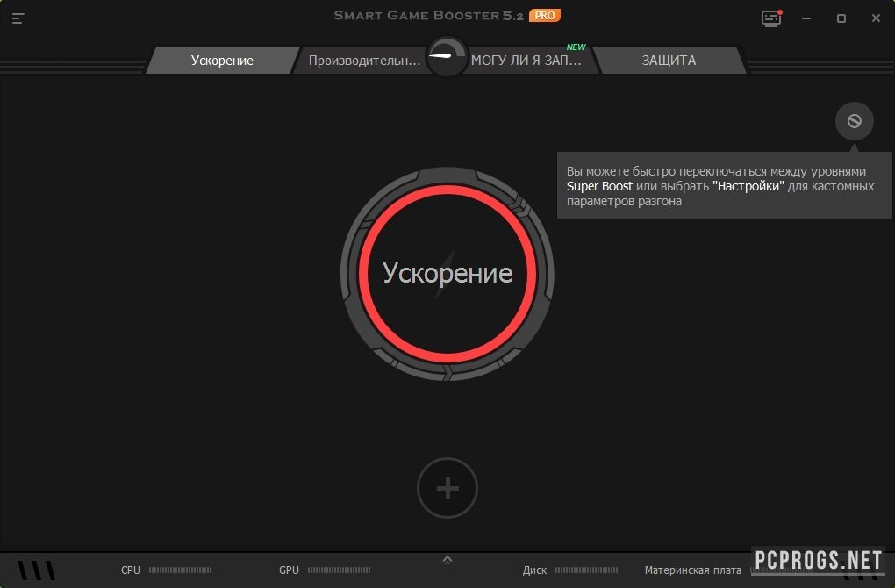
Task: Click the plus icon to add a game
Action: 447,488
